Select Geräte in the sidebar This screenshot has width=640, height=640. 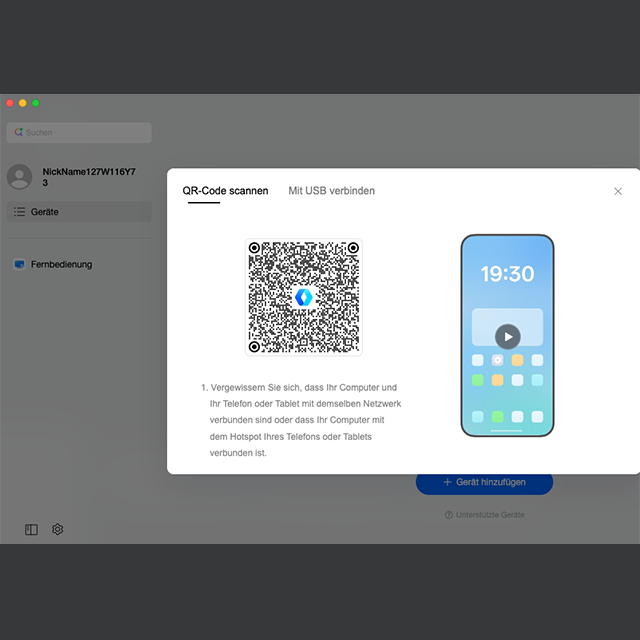79,212
